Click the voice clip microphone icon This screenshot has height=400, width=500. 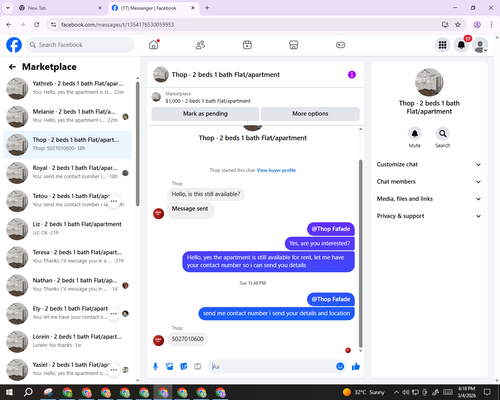click(x=155, y=367)
